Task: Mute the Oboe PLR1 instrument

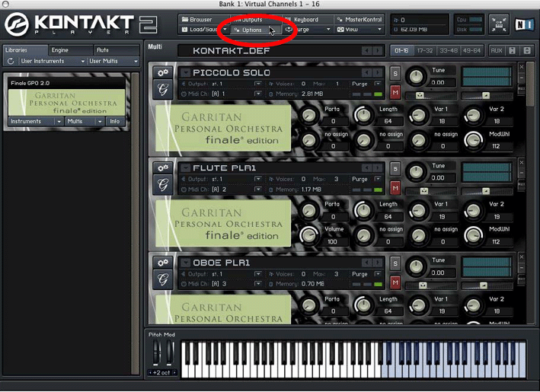Action: [x=395, y=283]
